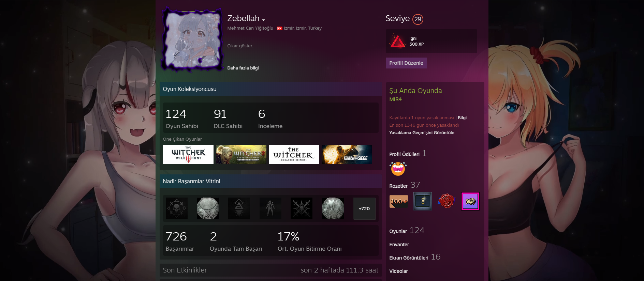This screenshot has width=644, height=281.
Task: Open Yasaklama Geçmişini Görüntüle link
Action: click(x=422, y=132)
